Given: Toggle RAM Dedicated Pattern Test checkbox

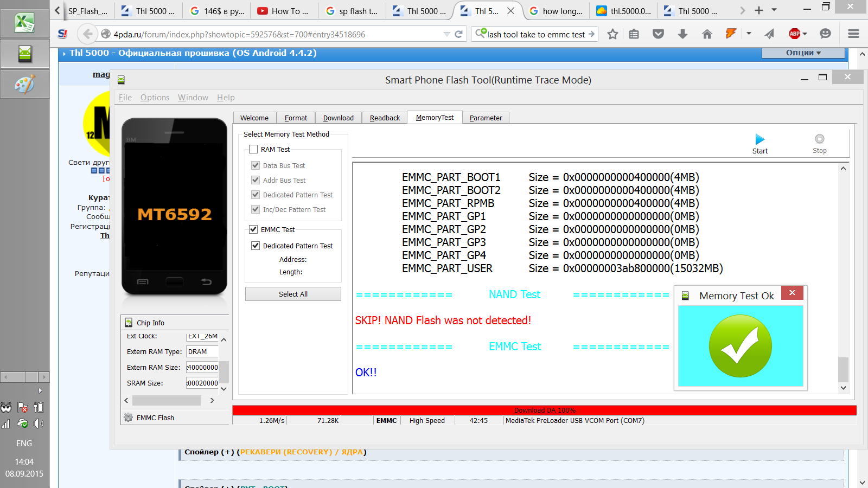Looking at the screenshot, I should tap(256, 195).
